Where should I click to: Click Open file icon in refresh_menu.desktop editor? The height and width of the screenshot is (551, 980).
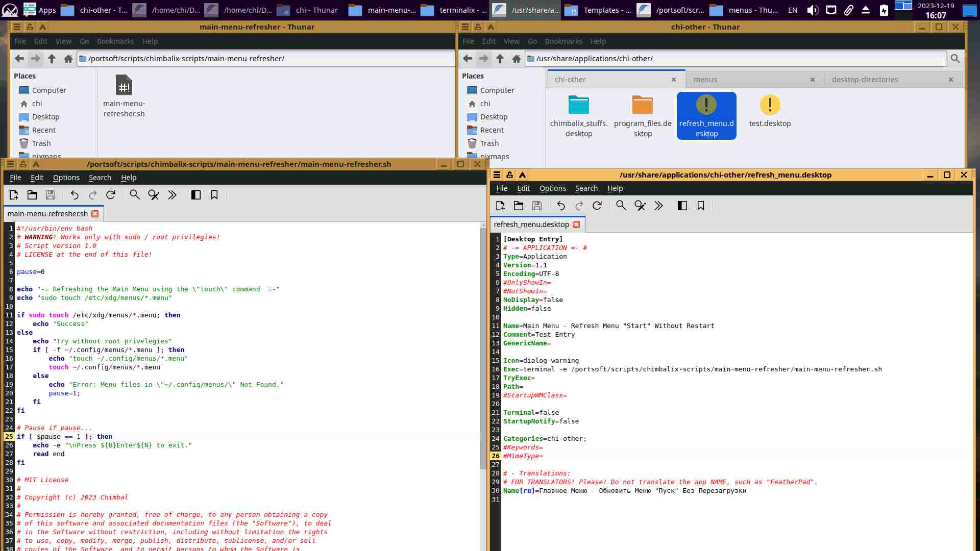tap(519, 206)
